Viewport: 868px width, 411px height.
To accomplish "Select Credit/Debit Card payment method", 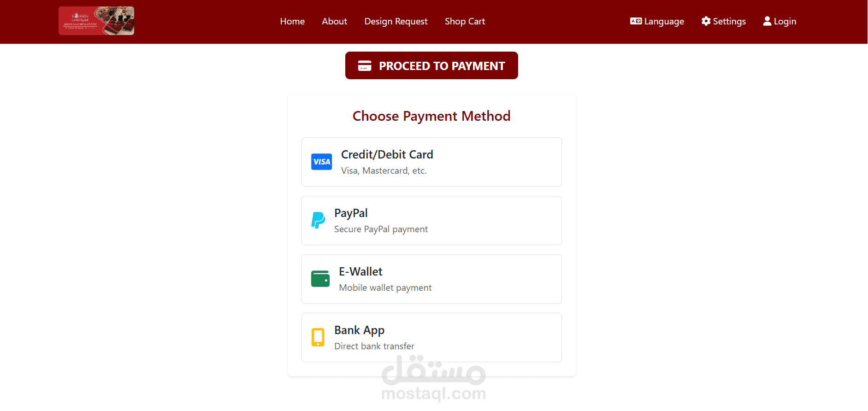I will [431, 162].
